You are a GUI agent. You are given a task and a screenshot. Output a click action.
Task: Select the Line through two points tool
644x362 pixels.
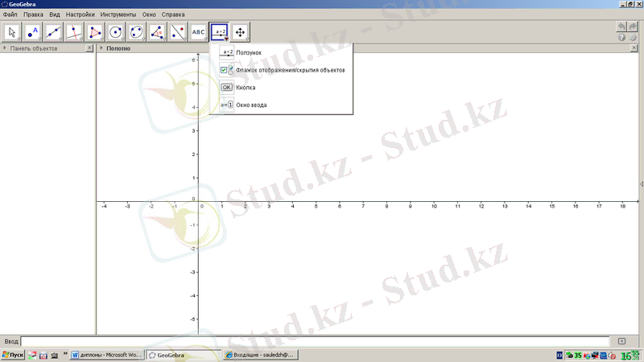53,32
